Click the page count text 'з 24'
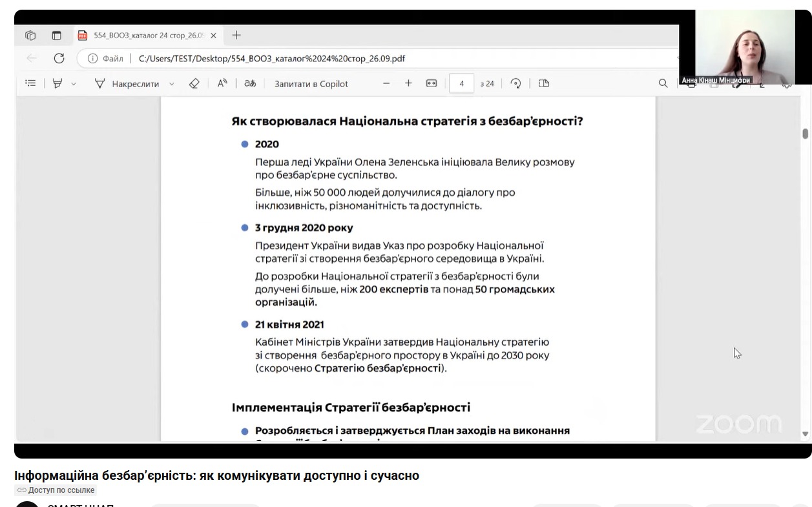This screenshot has width=812, height=507. [x=487, y=84]
